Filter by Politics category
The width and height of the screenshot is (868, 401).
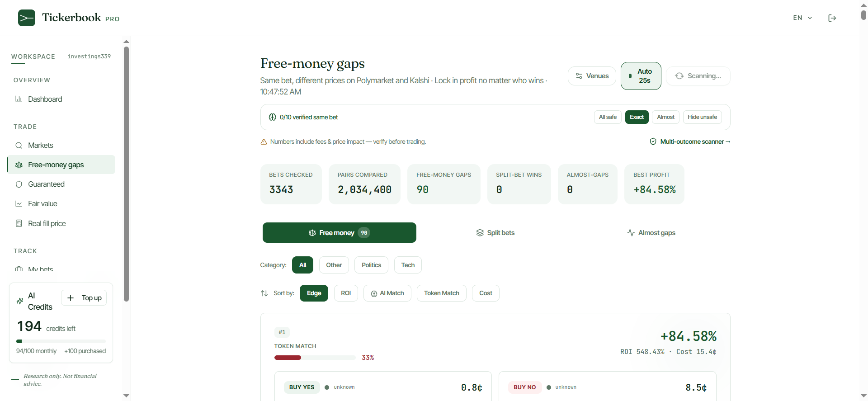click(372, 265)
